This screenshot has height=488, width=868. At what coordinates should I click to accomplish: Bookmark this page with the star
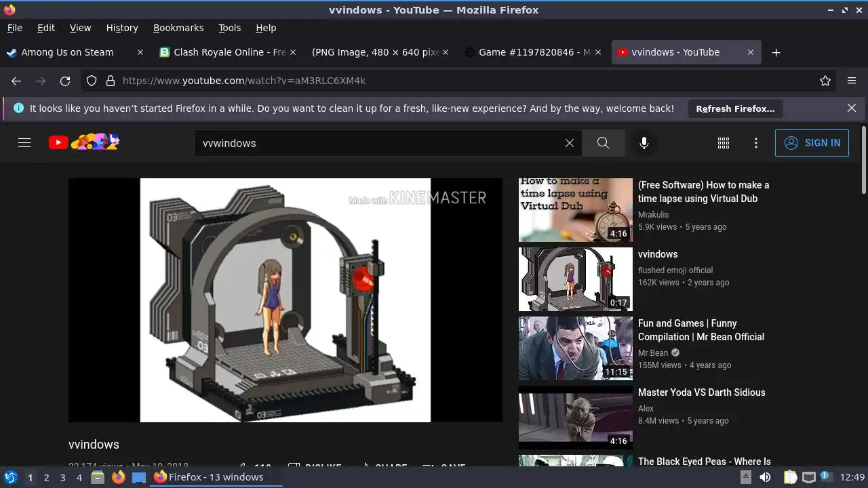coord(825,81)
